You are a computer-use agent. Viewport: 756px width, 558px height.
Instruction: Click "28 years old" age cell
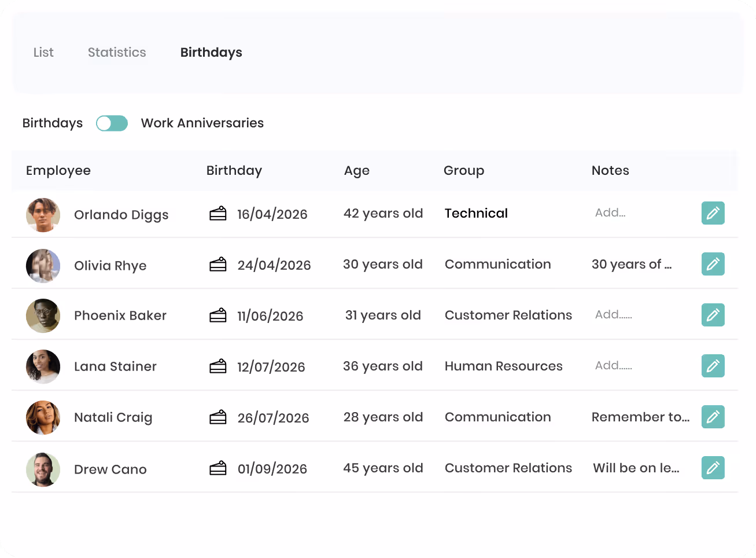(x=383, y=417)
